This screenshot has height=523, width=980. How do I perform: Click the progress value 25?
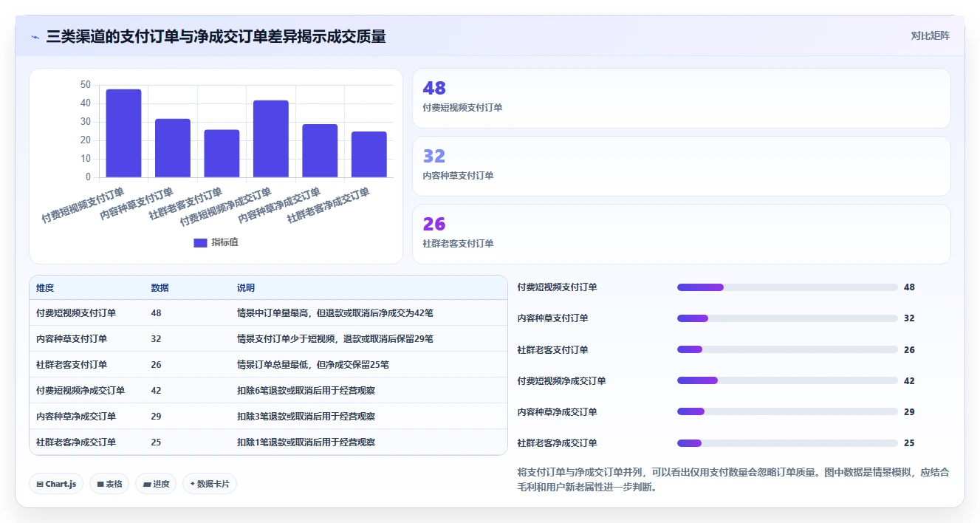(x=909, y=443)
